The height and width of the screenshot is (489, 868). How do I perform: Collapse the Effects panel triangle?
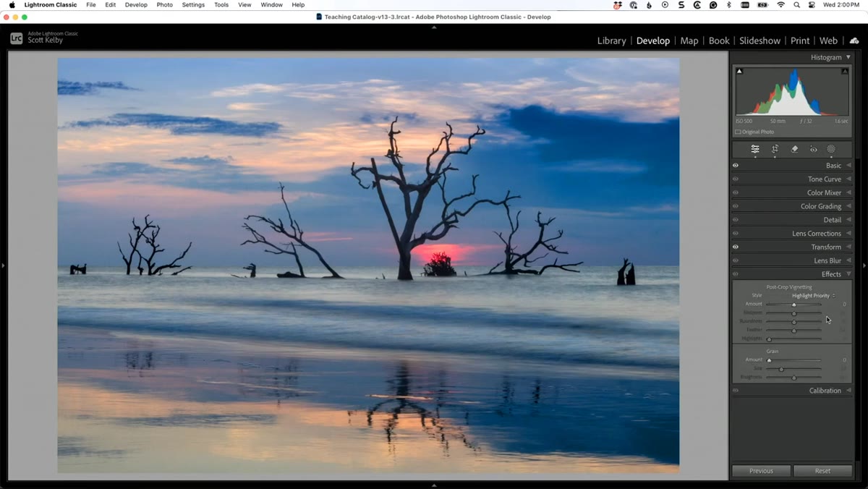click(848, 274)
